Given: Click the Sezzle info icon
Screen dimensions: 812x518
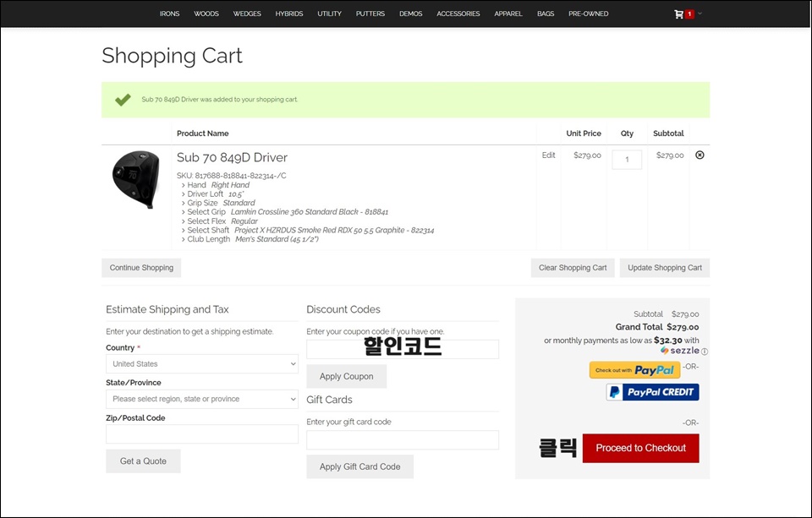Looking at the screenshot, I should coord(705,352).
